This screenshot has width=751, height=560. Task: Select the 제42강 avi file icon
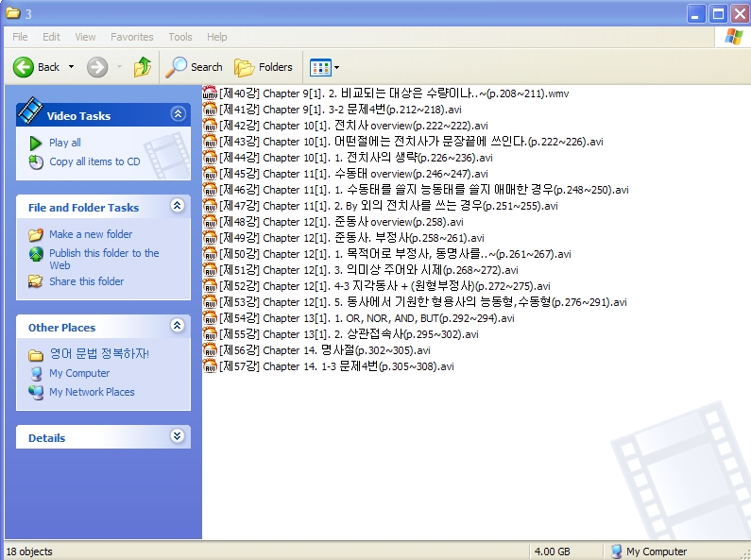[x=210, y=125]
